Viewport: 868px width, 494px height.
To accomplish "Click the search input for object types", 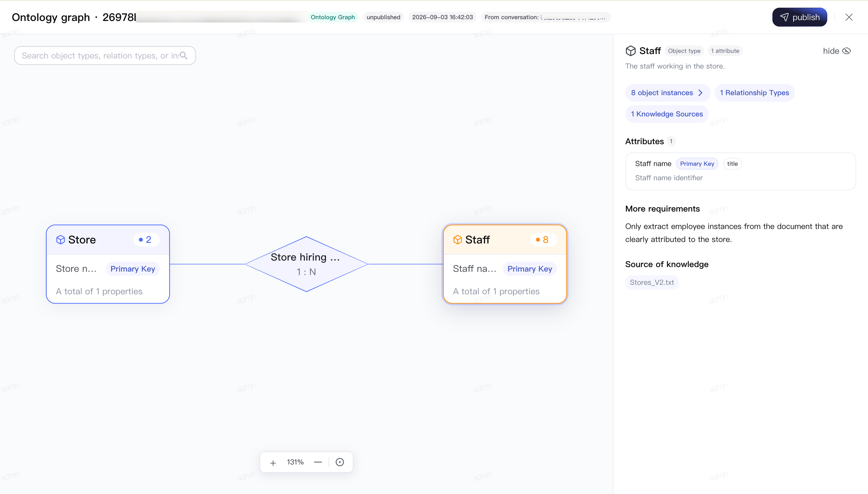I will click(x=105, y=56).
